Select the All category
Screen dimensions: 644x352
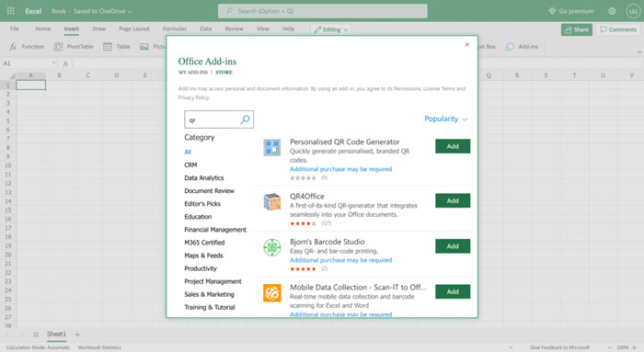coord(188,153)
